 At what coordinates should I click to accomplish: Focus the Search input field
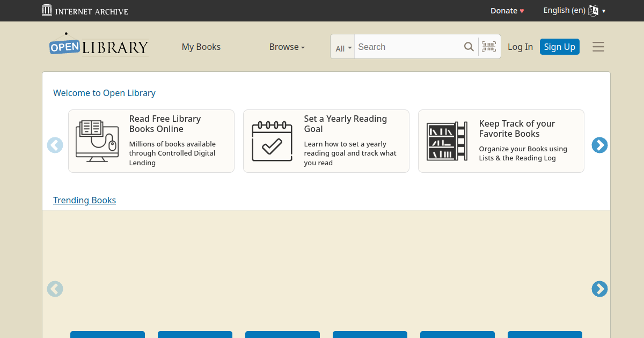point(408,47)
